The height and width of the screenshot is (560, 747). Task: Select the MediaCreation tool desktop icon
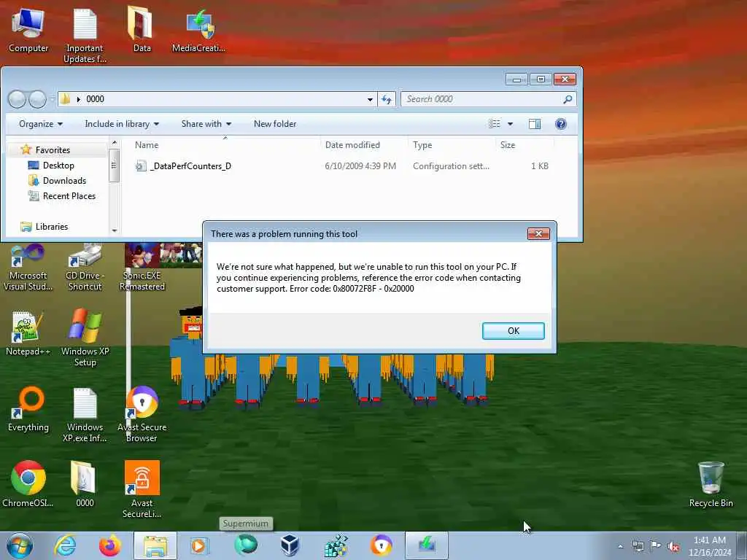pos(198,30)
